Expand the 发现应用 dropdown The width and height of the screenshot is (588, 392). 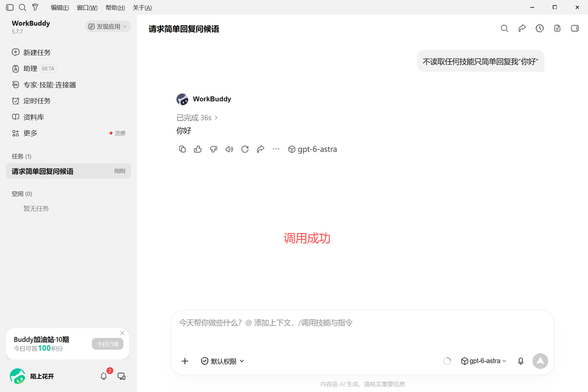[x=108, y=26]
